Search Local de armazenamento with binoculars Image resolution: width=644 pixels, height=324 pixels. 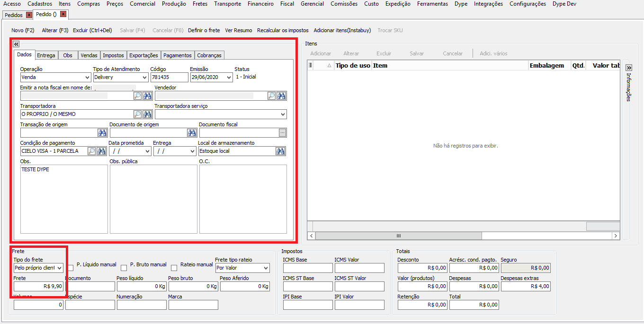(x=281, y=151)
